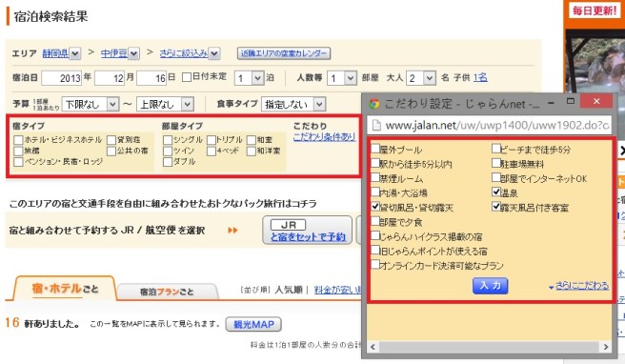
Task: Switch to 宿泊プランごと tab
Action: (168, 292)
